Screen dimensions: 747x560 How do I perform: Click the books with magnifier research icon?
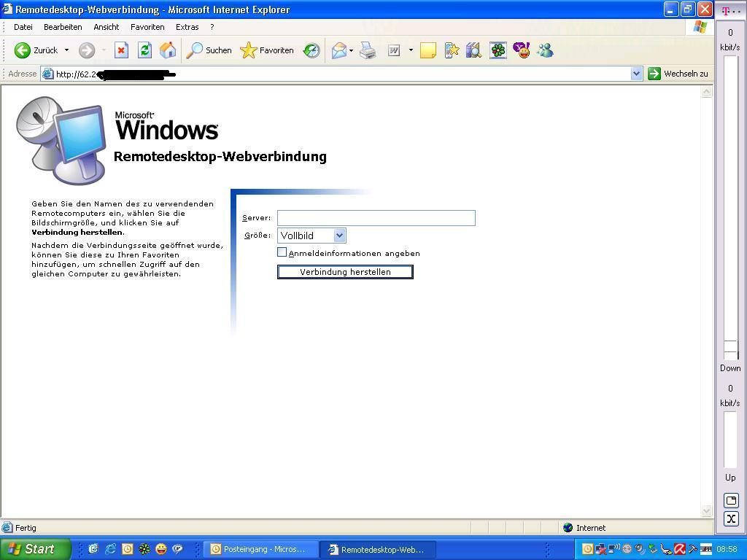474,50
